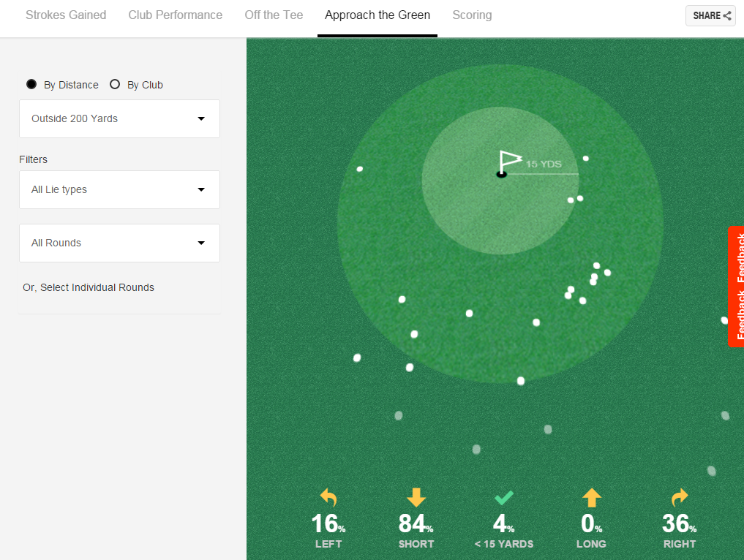Expand the All Lie types filter
The image size is (744, 560).
click(119, 189)
